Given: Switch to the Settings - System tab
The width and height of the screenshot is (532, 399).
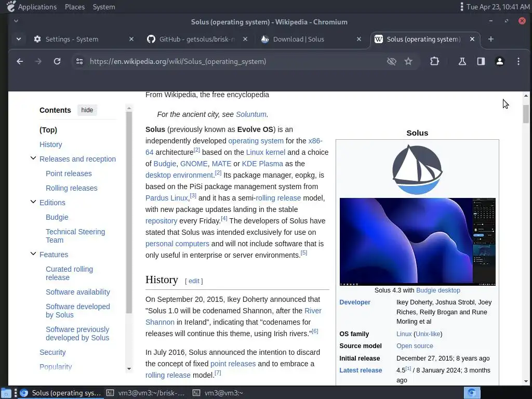Looking at the screenshot, I should [x=72, y=39].
